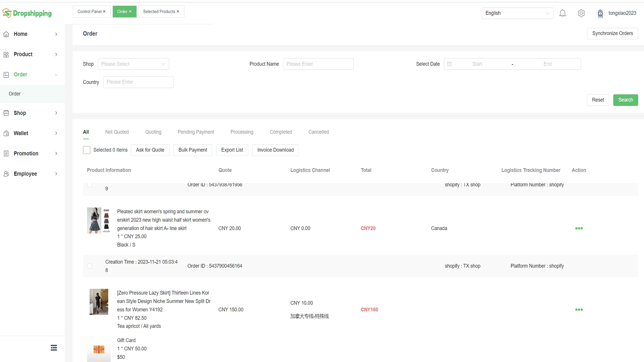Click the Shop sidebar icon

[x=6, y=113]
